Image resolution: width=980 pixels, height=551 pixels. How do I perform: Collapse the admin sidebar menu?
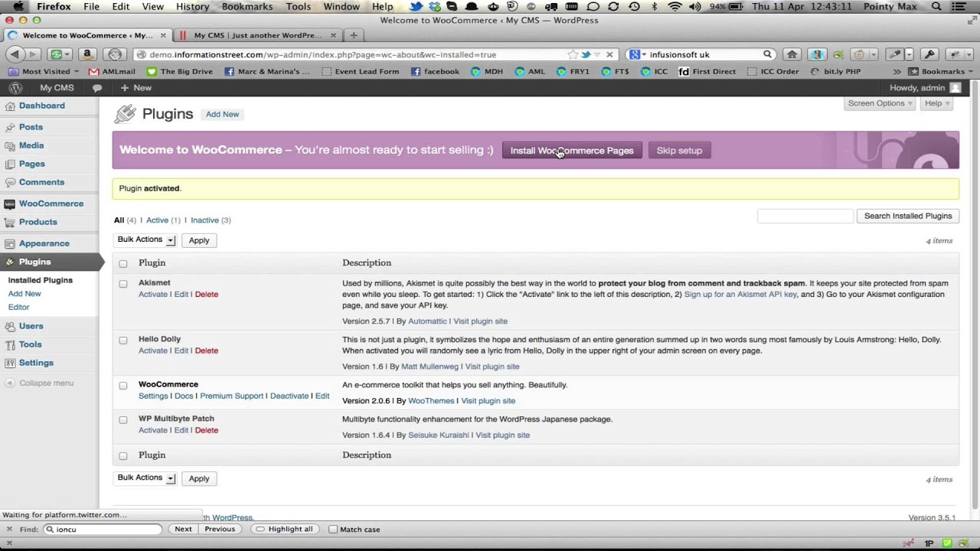(x=40, y=383)
